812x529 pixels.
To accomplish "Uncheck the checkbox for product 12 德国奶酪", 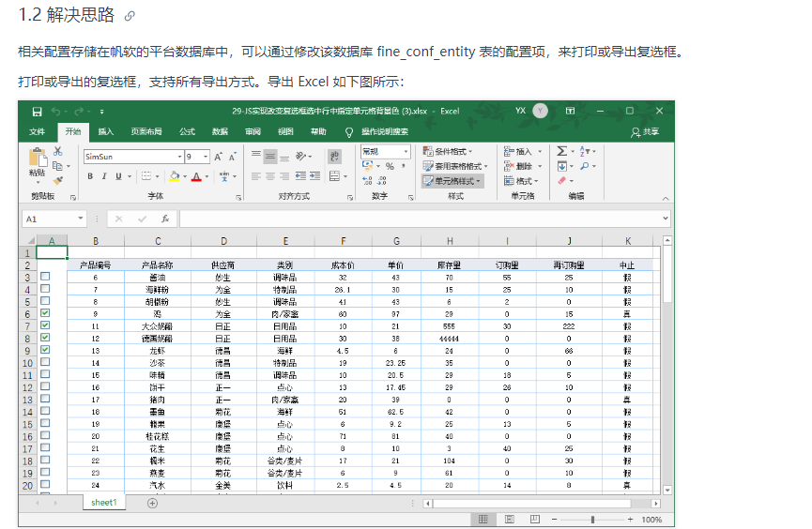I will (45, 338).
